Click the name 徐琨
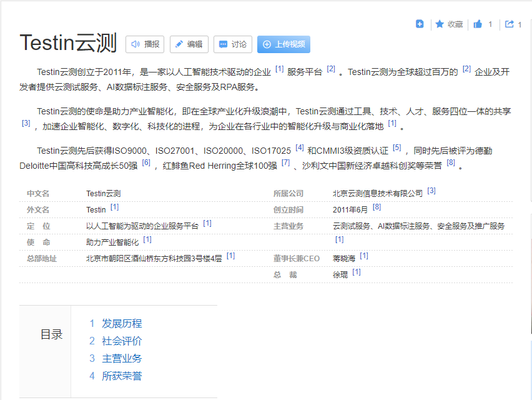The width and height of the screenshot is (532, 400). [x=340, y=275]
